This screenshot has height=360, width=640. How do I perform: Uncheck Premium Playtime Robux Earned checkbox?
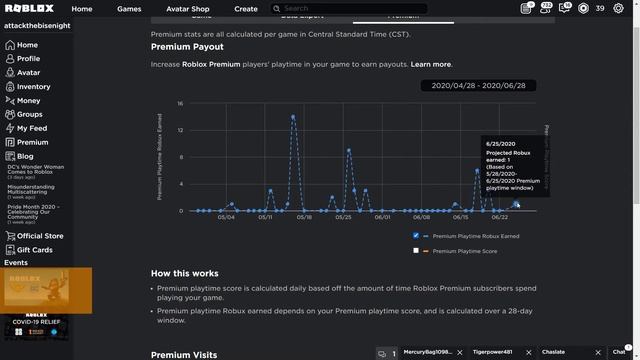[x=416, y=236]
